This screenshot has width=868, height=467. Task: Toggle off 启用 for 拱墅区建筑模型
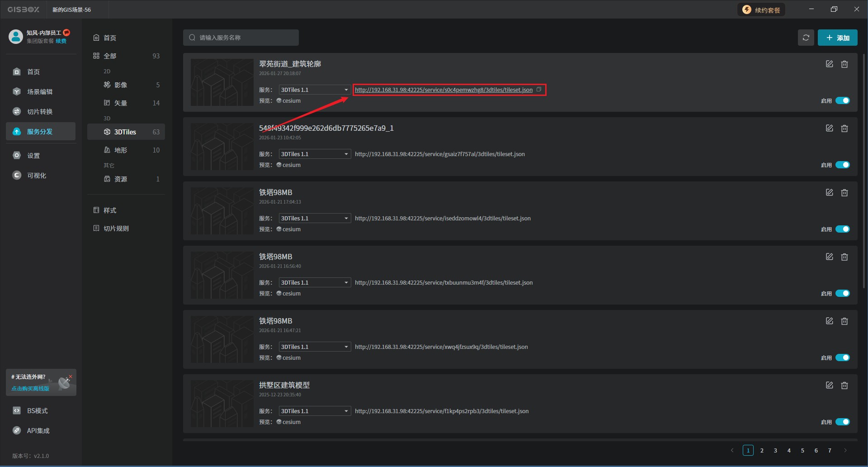click(x=842, y=422)
